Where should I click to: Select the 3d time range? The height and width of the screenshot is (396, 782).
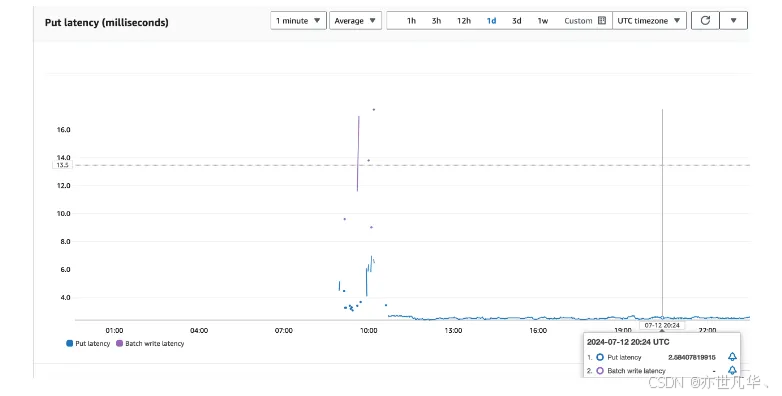click(x=517, y=21)
